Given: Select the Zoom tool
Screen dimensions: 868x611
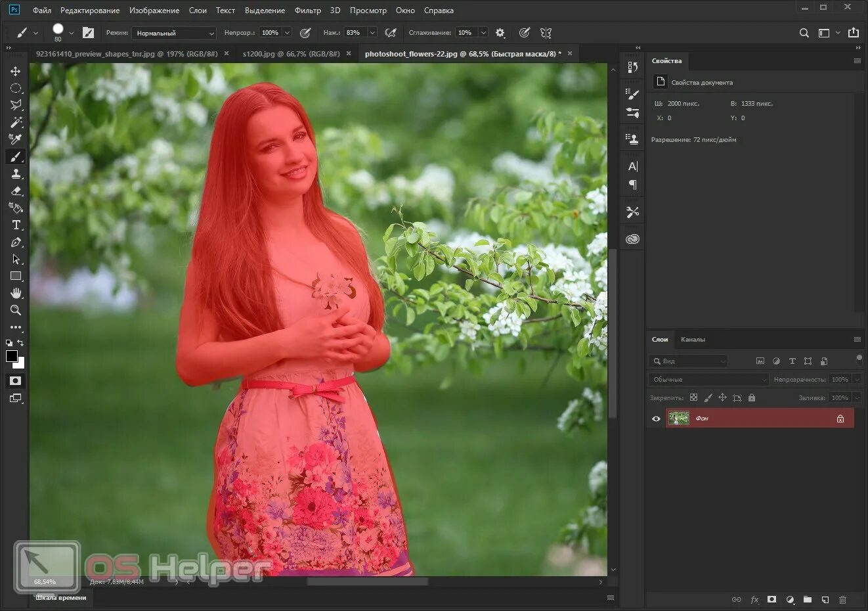Looking at the screenshot, I should [16, 310].
